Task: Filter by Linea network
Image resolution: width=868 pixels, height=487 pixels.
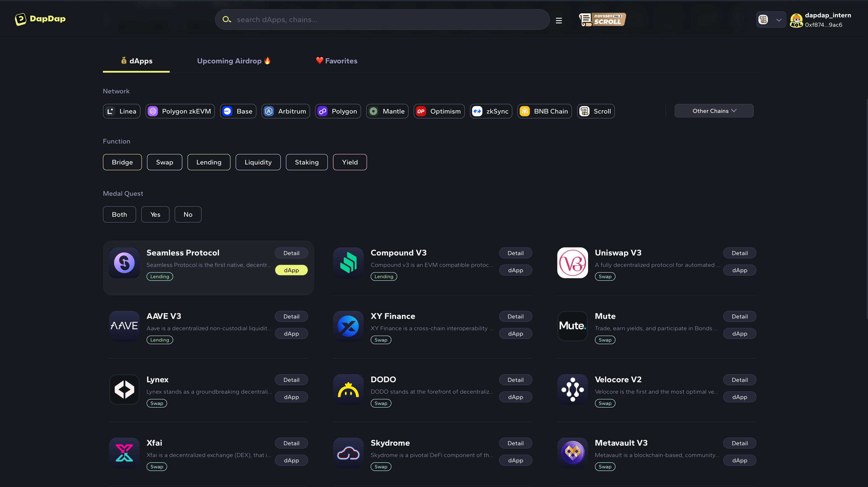Action: pos(122,111)
